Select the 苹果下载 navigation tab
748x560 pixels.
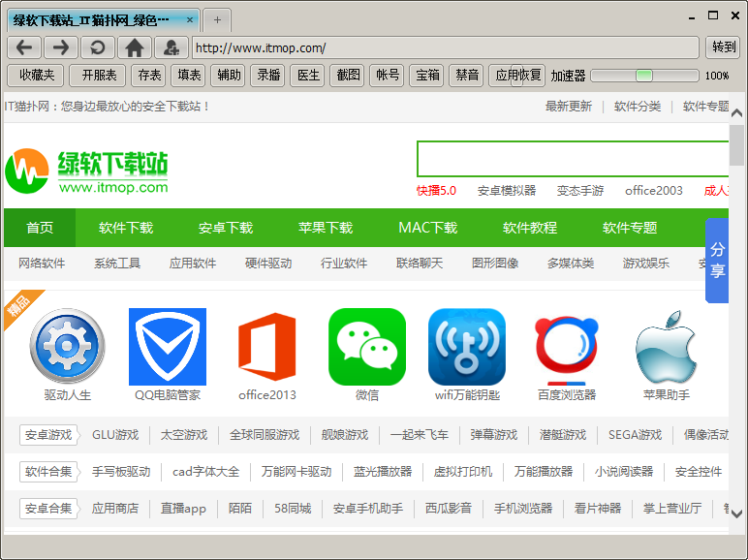click(x=326, y=228)
